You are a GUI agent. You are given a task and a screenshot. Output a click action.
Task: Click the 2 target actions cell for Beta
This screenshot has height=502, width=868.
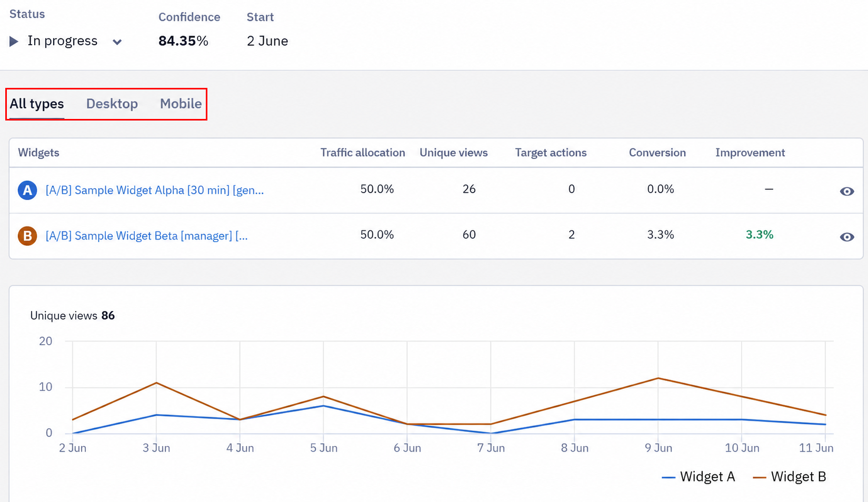(572, 235)
